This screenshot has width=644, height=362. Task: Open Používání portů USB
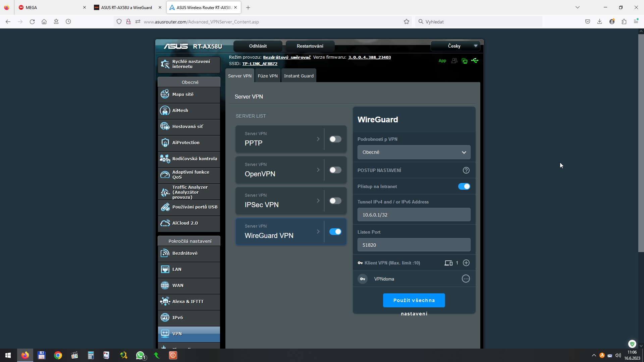tap(189, 207)
